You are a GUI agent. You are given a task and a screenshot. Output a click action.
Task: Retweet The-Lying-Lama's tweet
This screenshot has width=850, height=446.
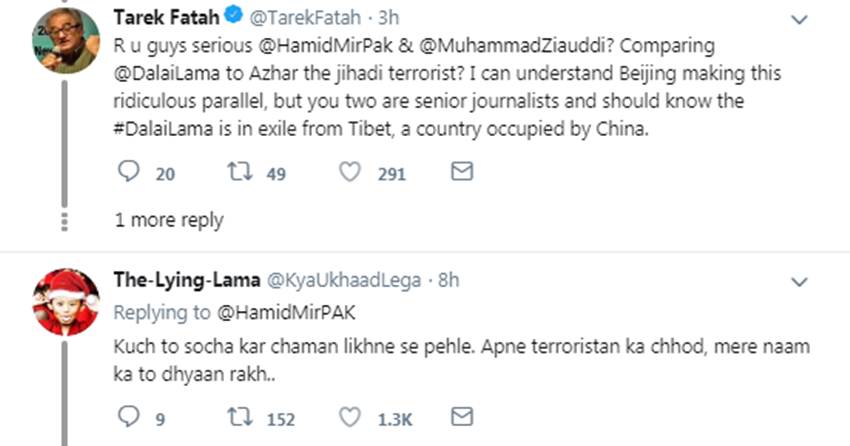point(241,415)
